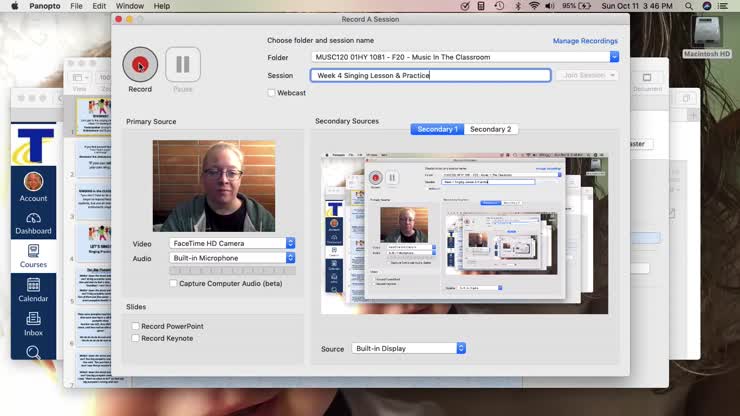740x416 pixels.
Task: Enable the Webcast checkbox
Action: click(x=271, y=93)
